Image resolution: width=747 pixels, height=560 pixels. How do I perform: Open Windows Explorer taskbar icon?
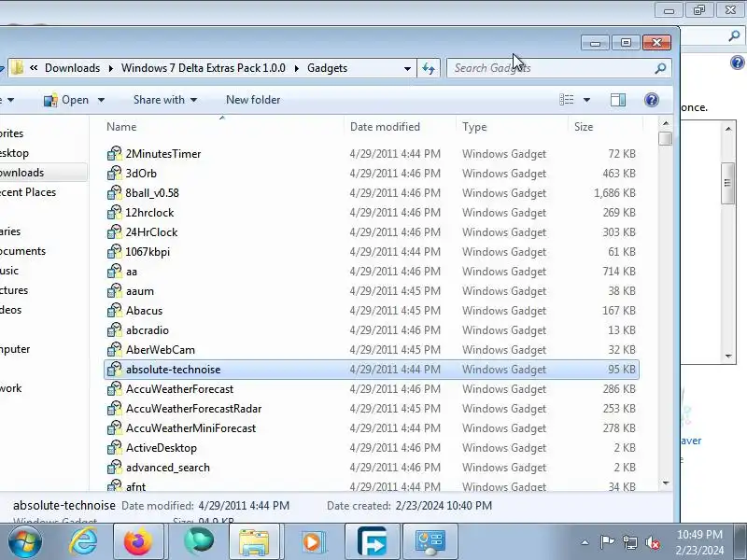click(x=253, y=541)
